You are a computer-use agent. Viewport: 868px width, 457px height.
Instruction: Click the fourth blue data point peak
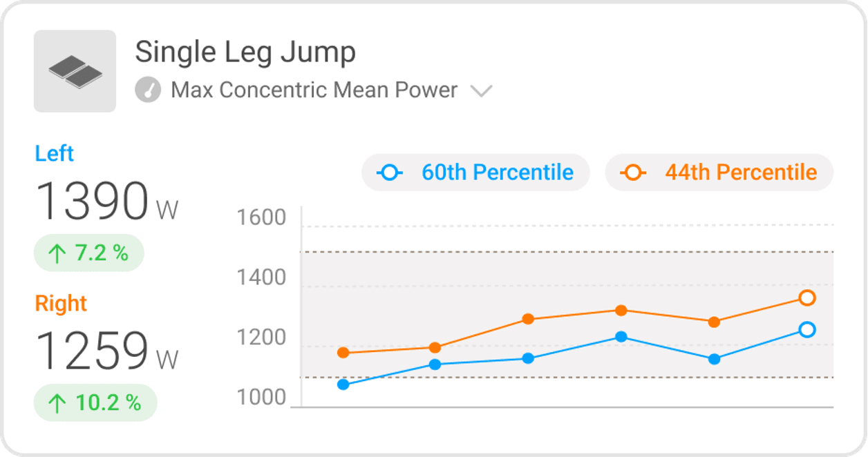point(621,337)
